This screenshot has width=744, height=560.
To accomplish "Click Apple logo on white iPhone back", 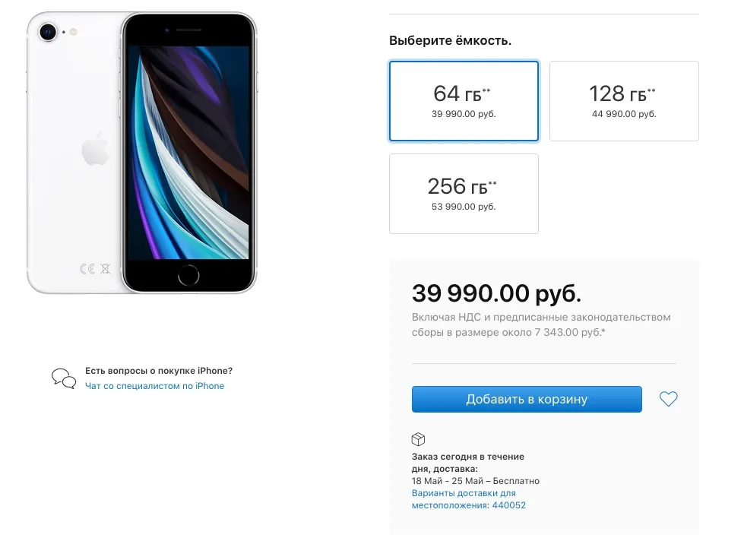I will (x=95, y=151).
